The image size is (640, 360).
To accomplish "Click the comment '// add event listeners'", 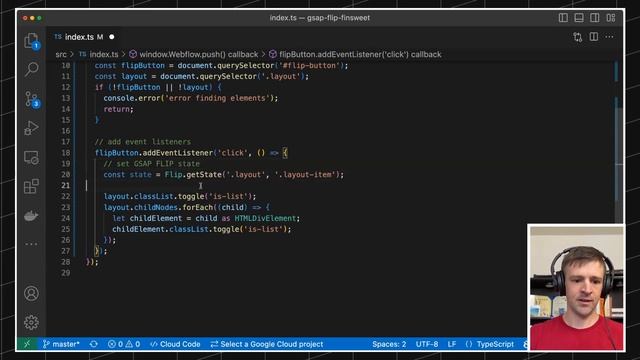I will pos(143,142).
